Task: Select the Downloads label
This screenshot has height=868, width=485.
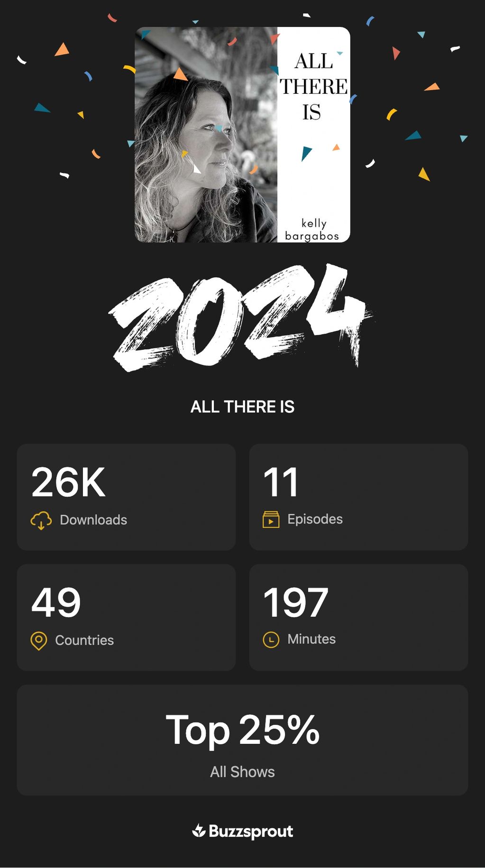Action: (x=93, y=520)
